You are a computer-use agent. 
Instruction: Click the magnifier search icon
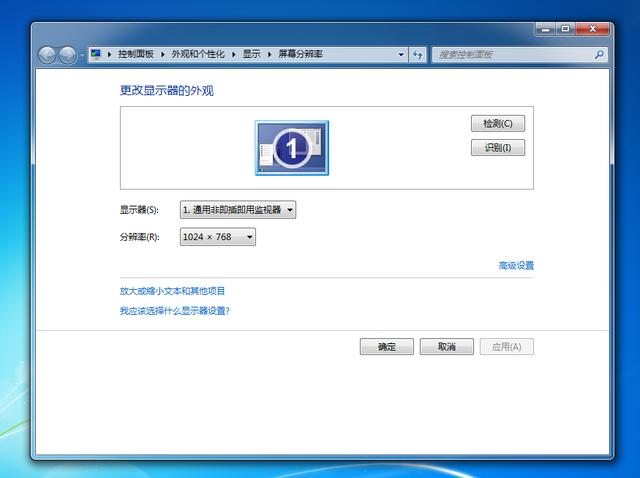(x=599, y=54)
